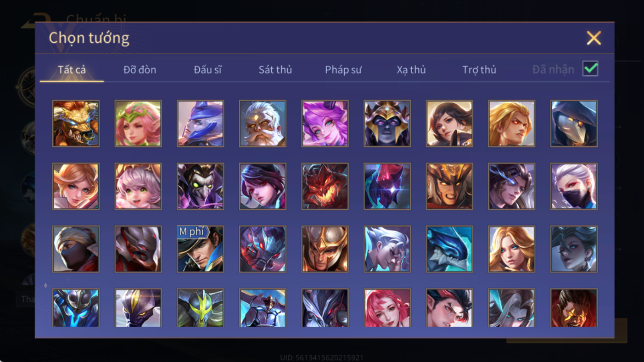Pick the white-bearded old man hero
The height and width of the screenshot is (362, 644).
point(263,124)
